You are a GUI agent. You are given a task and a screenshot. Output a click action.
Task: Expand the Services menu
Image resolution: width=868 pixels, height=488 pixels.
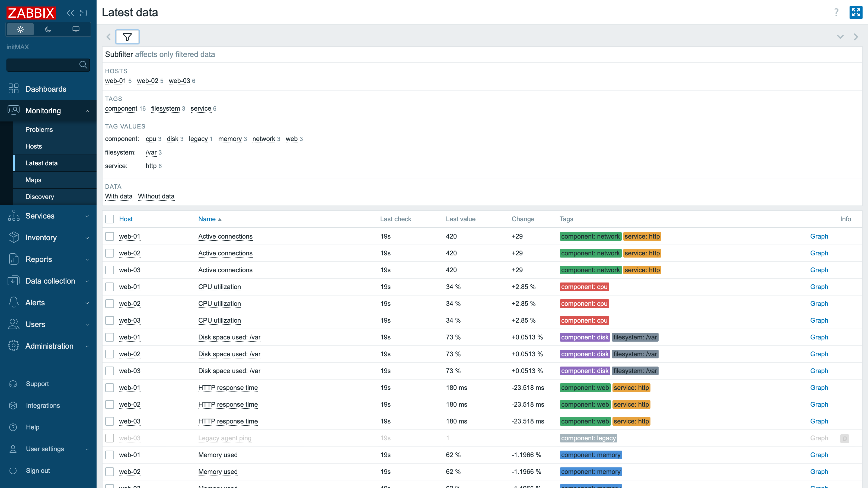(x=48, y=216)
